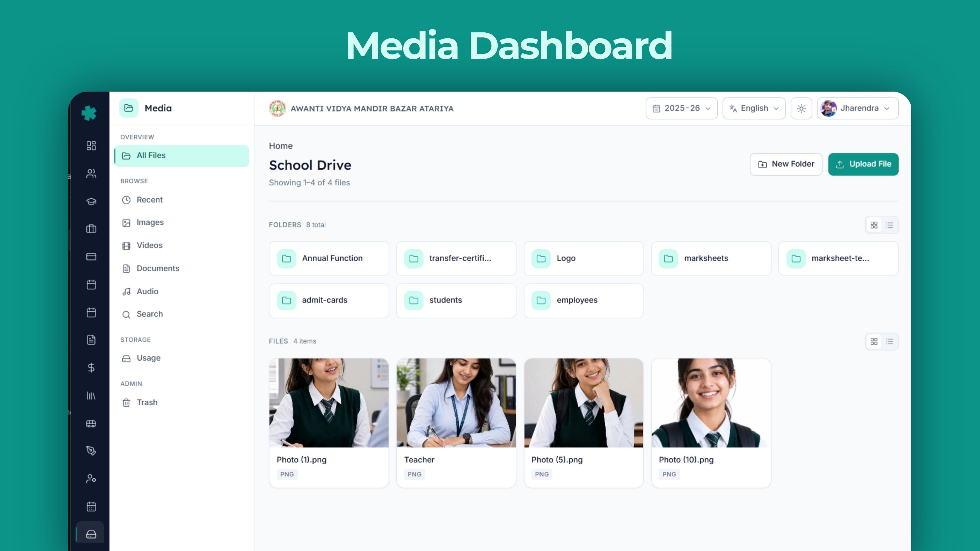Open the marksheet-te... folder
The height and width of the screenshot is (551, 980).
click(838, 259)
